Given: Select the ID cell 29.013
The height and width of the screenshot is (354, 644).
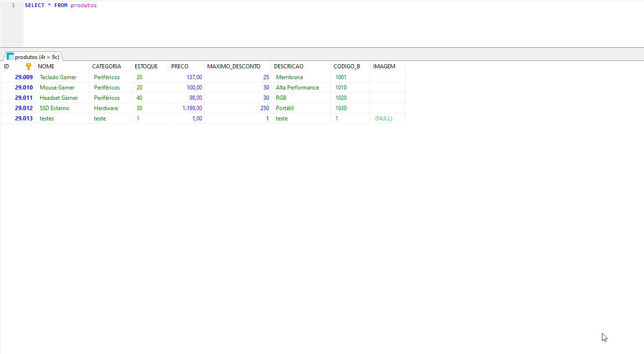Looking at the screenshot, I should (18, 118).
